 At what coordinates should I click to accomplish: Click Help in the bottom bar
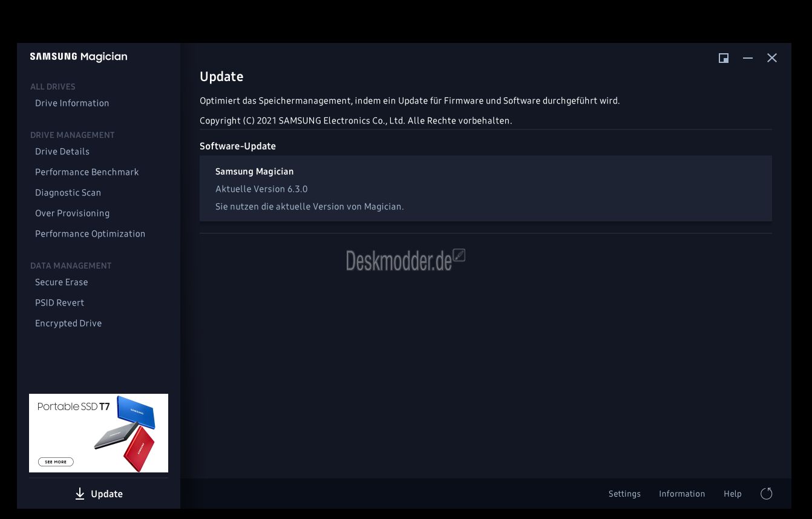click(x=733, y=494)
